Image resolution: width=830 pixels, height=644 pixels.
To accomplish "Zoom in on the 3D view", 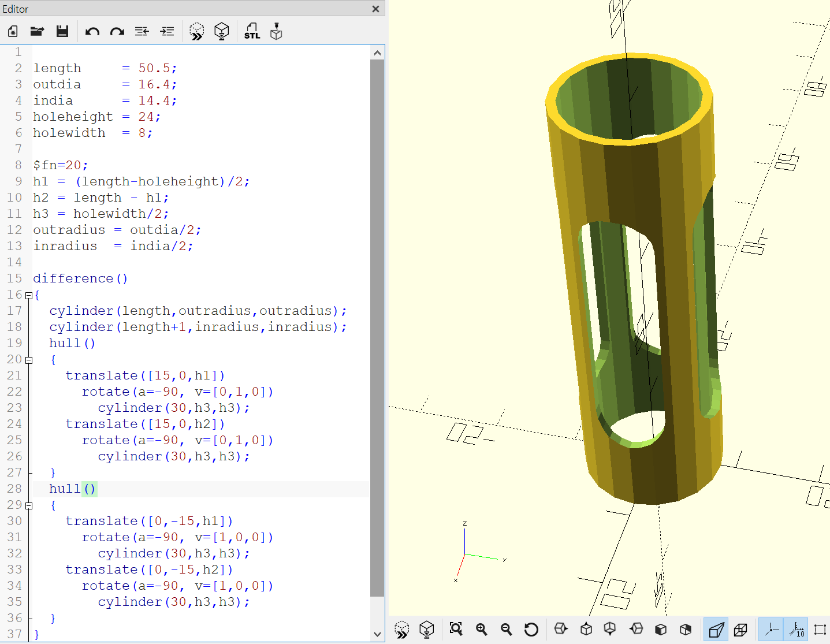I will coord(481,629).
